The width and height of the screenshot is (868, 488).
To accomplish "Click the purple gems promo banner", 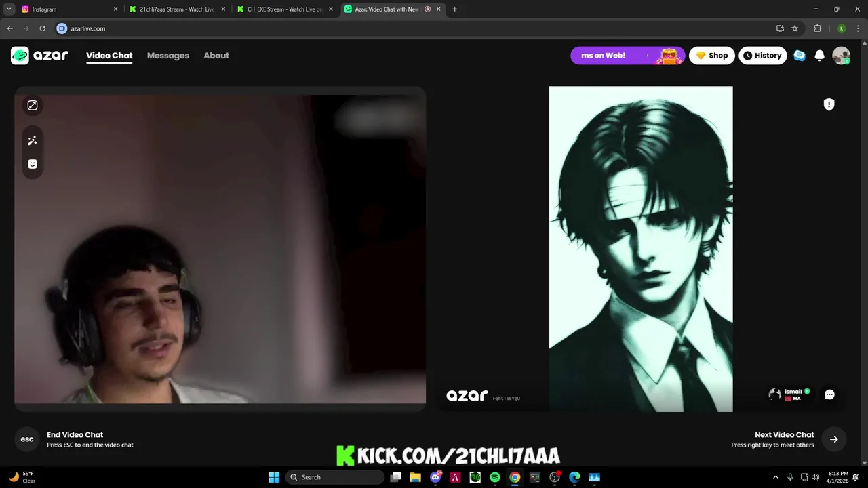I will (627, 56).
